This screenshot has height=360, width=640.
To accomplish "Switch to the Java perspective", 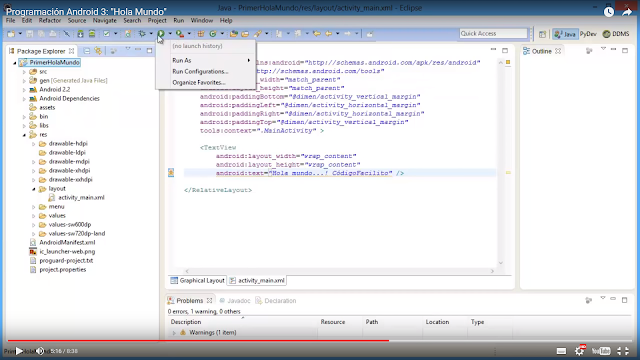I will pyautogui.click(x=565, y=34).
